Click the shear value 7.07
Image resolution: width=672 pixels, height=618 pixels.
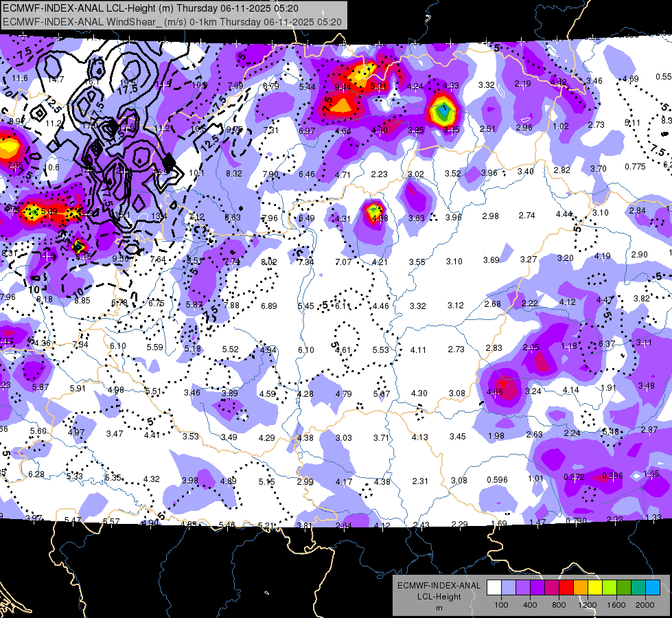[x=343, y=262]
